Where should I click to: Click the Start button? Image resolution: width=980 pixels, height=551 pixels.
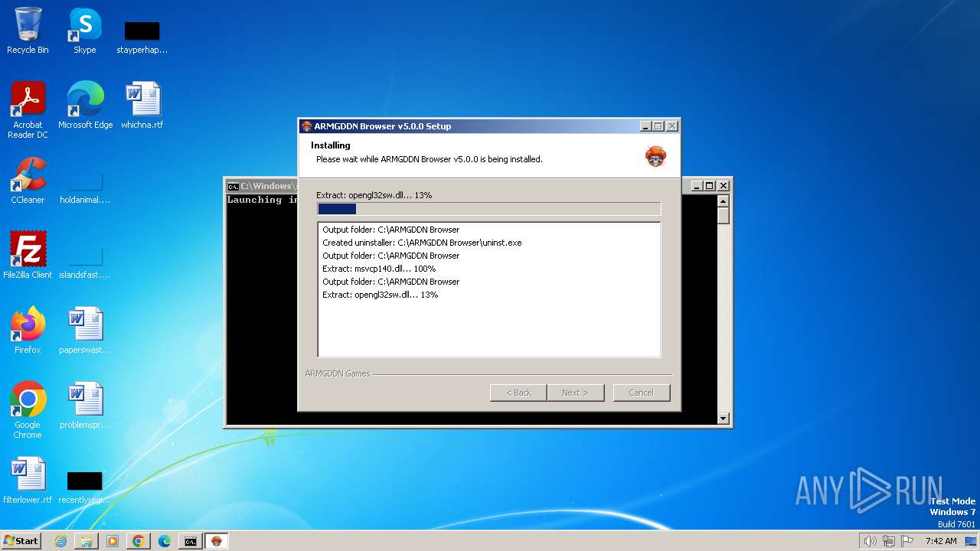(x=21, y=541)
